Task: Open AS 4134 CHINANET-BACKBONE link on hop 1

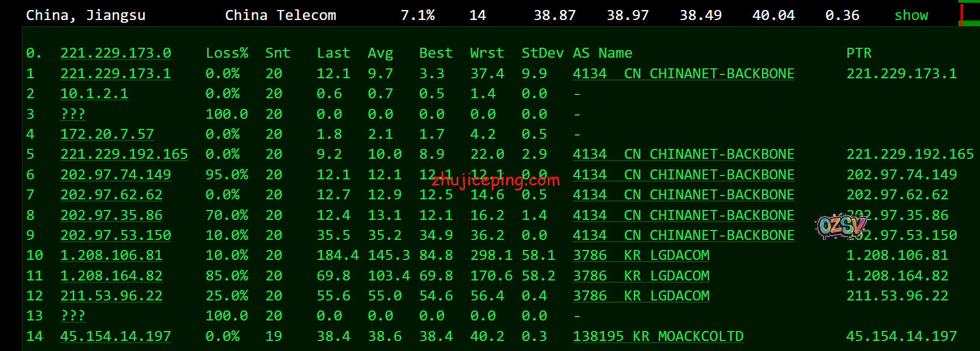Action: point(683,74)
